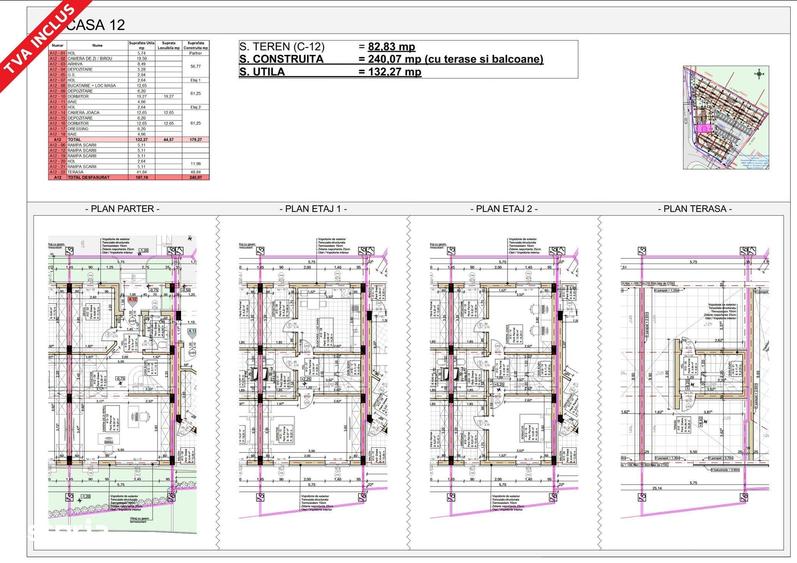Click the S. UTILA 132,27 mp line

point(330,72)
